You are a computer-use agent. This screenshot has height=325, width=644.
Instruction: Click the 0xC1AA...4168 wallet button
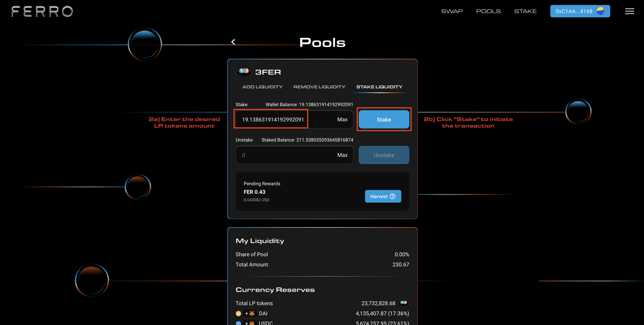pos(580,11)
